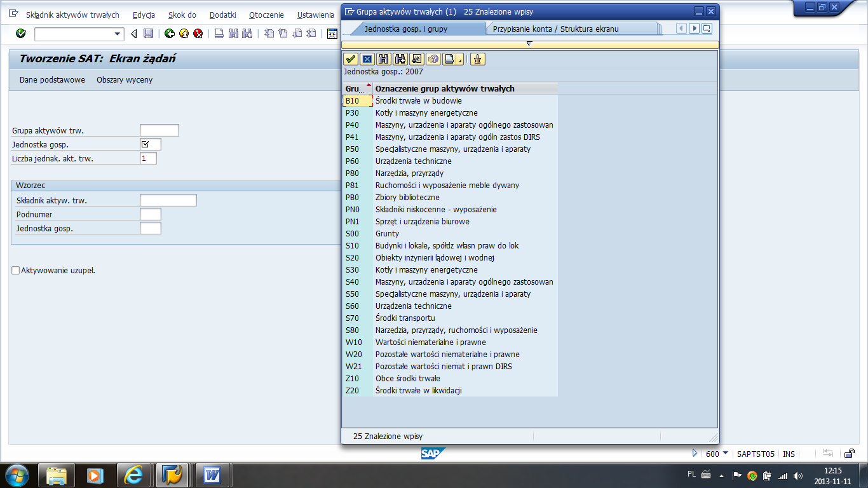Confirm selection with popup green checkmark
Screen dimensions: 868x488
click(x=351, y=59)
